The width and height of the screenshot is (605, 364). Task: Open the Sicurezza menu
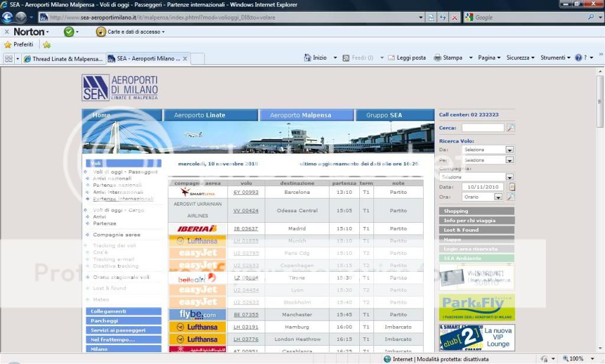(520, 58)
